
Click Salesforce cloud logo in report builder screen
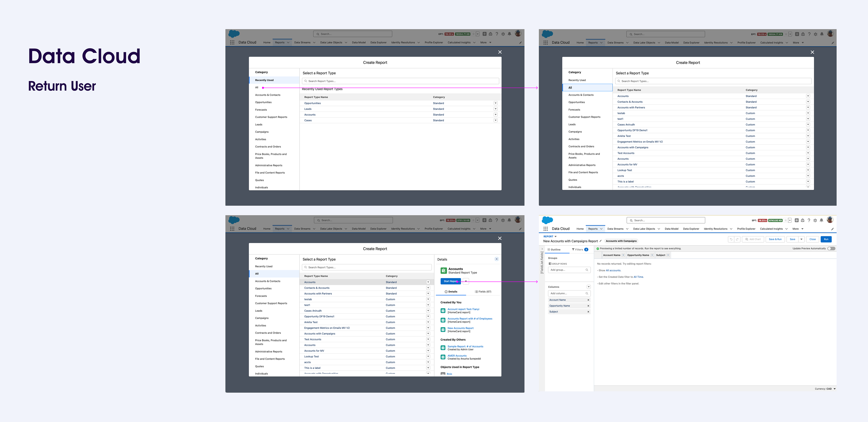point(547,220)
